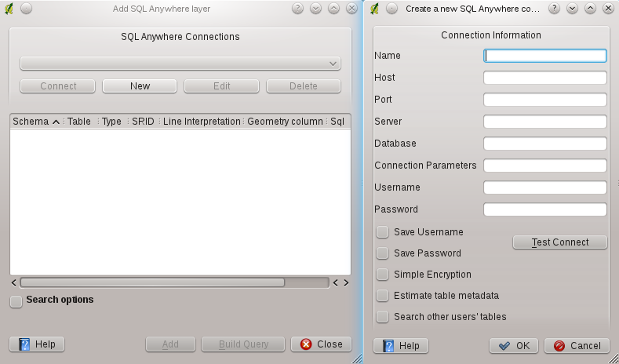Viewport: 619px width, 364px height.
Task: Expand the Search options section
Action: coord(16,300)
